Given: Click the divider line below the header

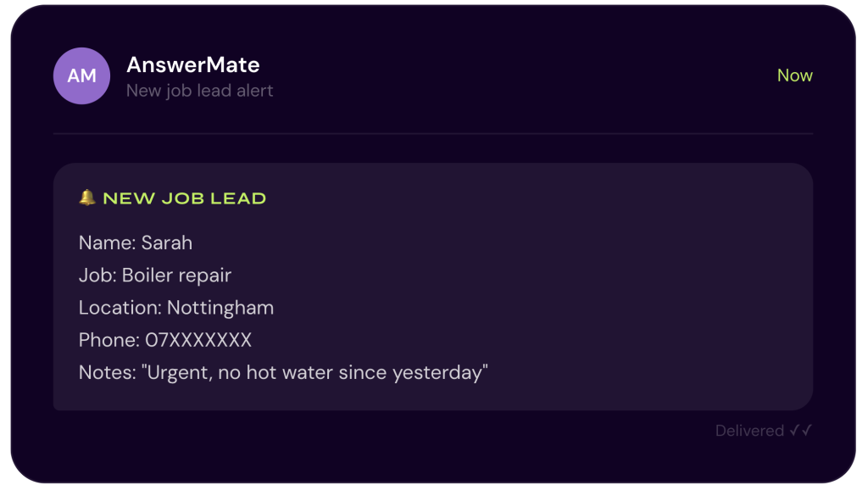Looking at the screenshot, I should [x=432, y=134].
